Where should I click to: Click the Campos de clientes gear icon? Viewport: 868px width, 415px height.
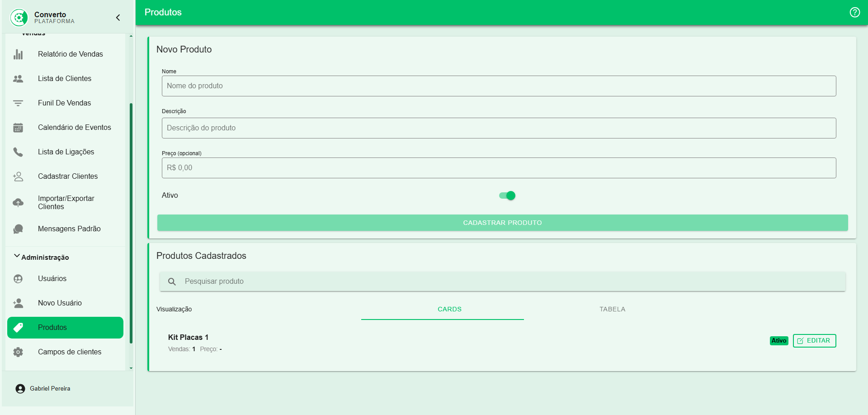18,352
